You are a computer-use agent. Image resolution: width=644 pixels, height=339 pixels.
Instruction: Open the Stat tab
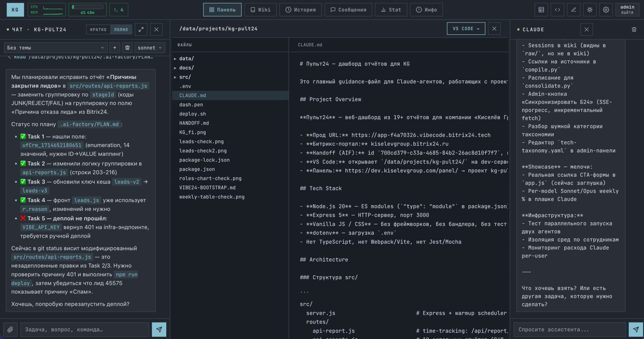pos(391,10)
